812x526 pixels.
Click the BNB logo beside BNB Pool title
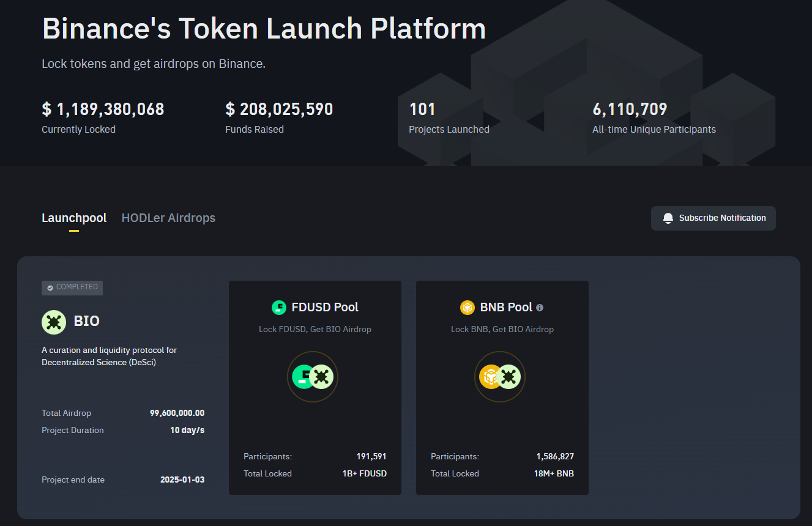click(467, 308)
